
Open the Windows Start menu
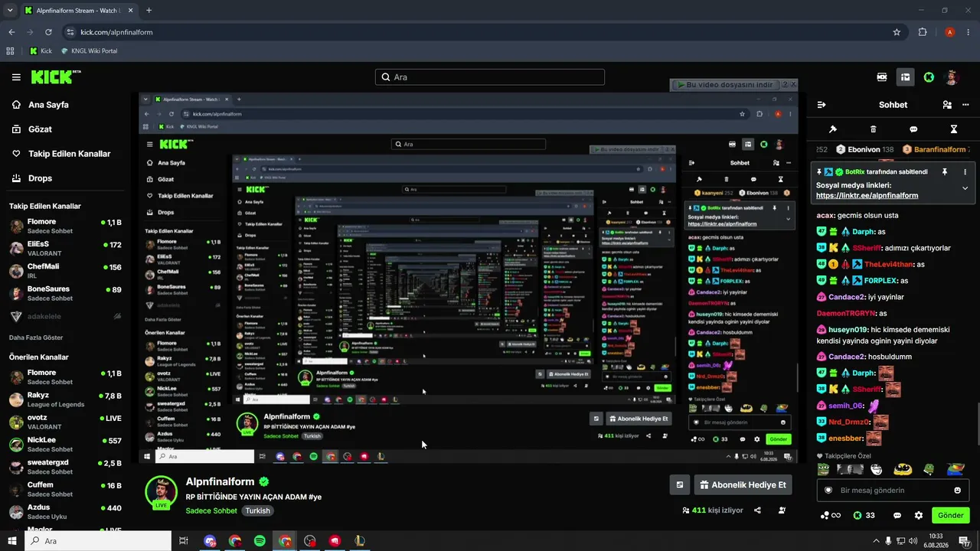[x=12, y=541]
